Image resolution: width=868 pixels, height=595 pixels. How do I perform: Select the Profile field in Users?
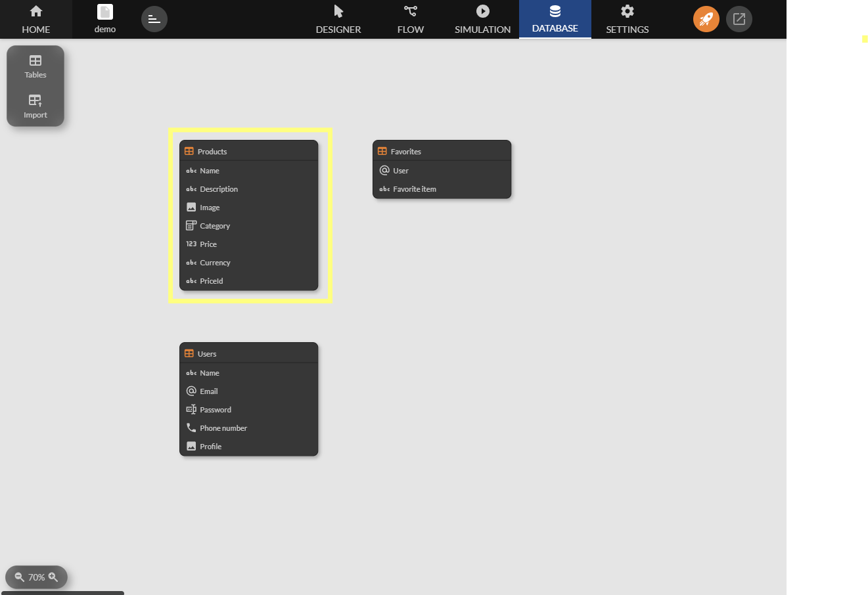point(249,447)
